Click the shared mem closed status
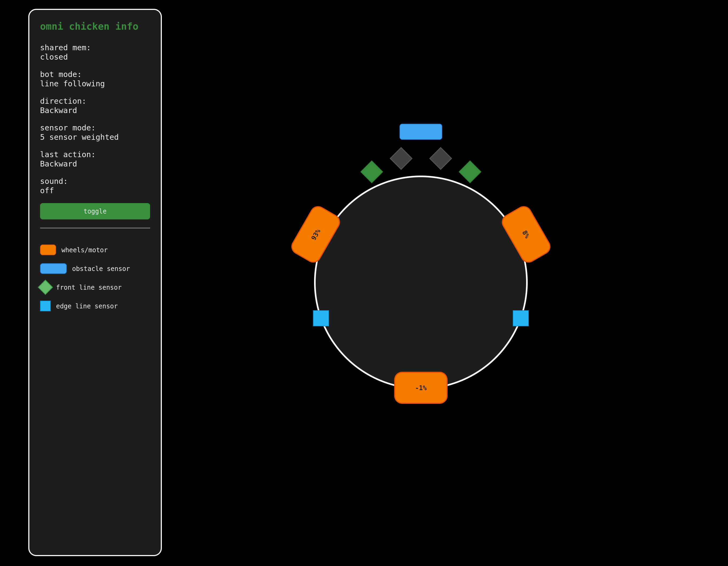 [x=54, y=57]
